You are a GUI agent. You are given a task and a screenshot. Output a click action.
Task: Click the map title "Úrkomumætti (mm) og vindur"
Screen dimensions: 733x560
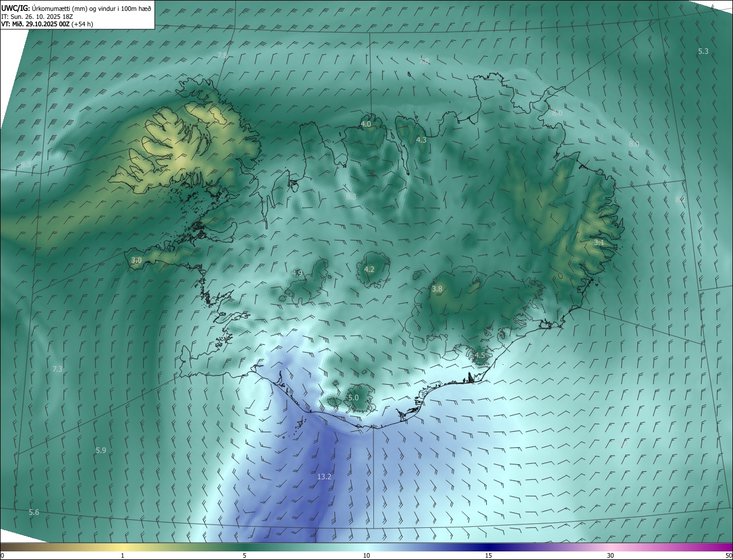[74, 8]
